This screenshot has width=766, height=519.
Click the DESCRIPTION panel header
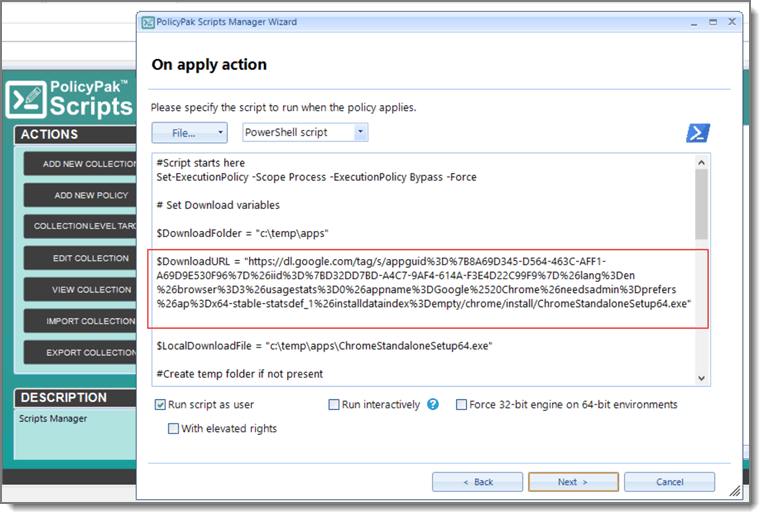[x=76, y=397]
